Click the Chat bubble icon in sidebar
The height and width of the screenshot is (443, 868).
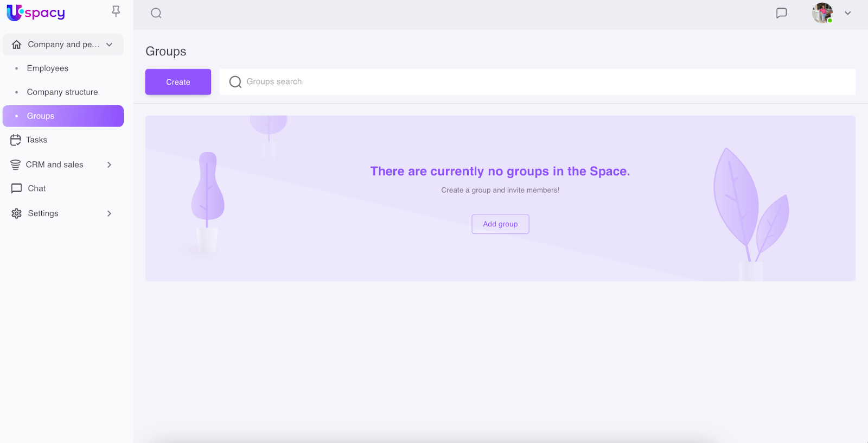point(17,188)
